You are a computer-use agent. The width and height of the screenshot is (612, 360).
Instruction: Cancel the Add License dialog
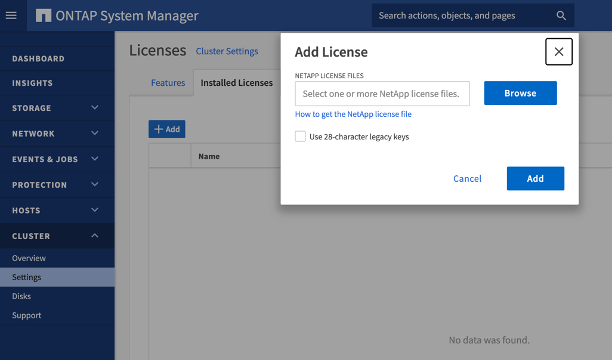tap(467, 178)
